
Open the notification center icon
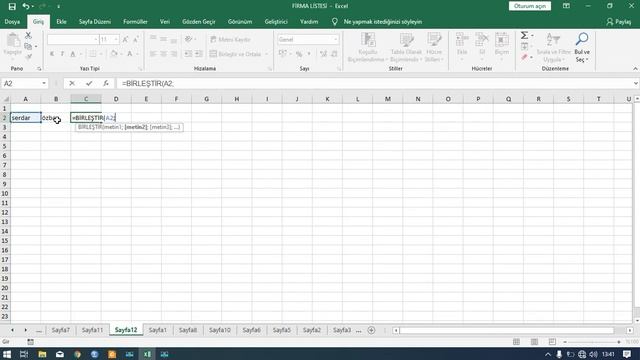click(x=627, y=354)
